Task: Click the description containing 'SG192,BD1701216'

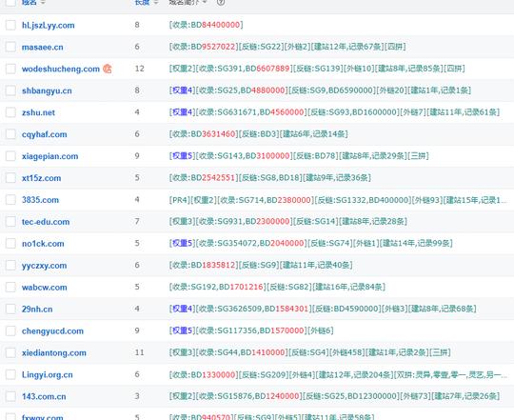Action: tap(277, 287)
